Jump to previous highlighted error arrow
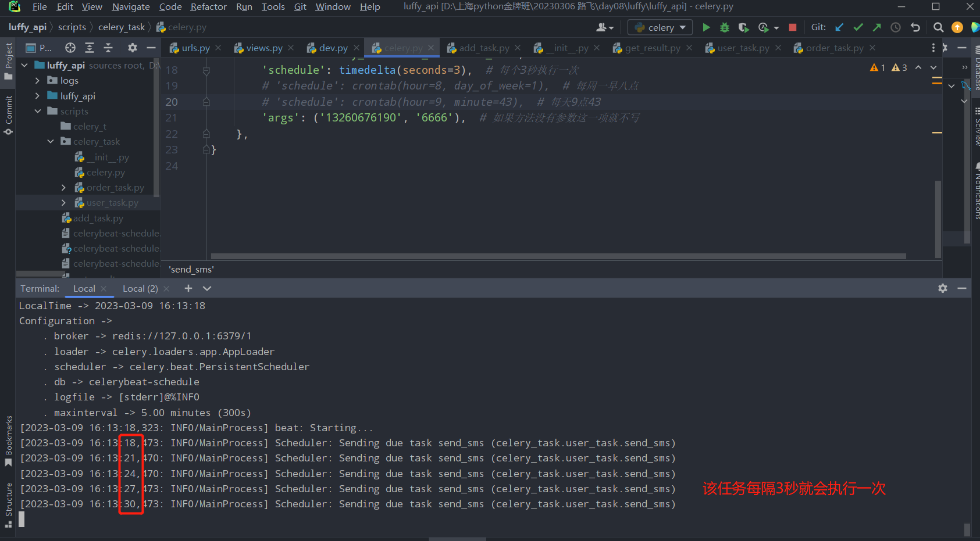 coord(918,67)
